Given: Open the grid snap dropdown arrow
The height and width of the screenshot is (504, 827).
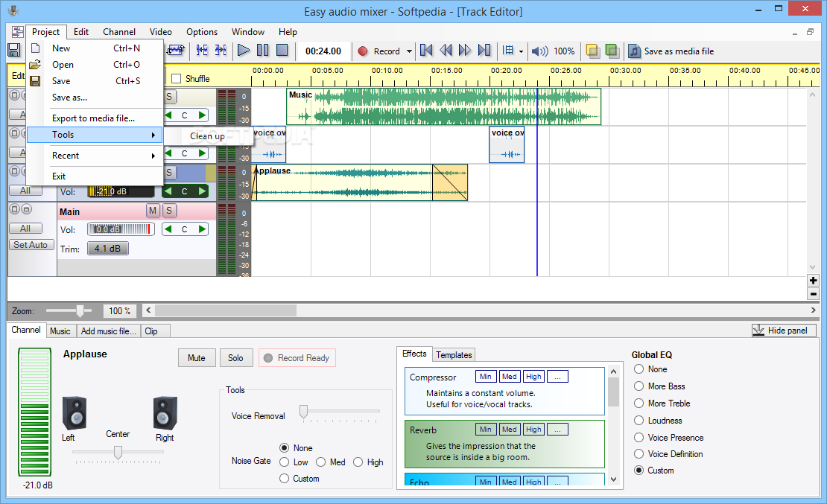Looking at the screenshot, I should (x=521, y=51).
